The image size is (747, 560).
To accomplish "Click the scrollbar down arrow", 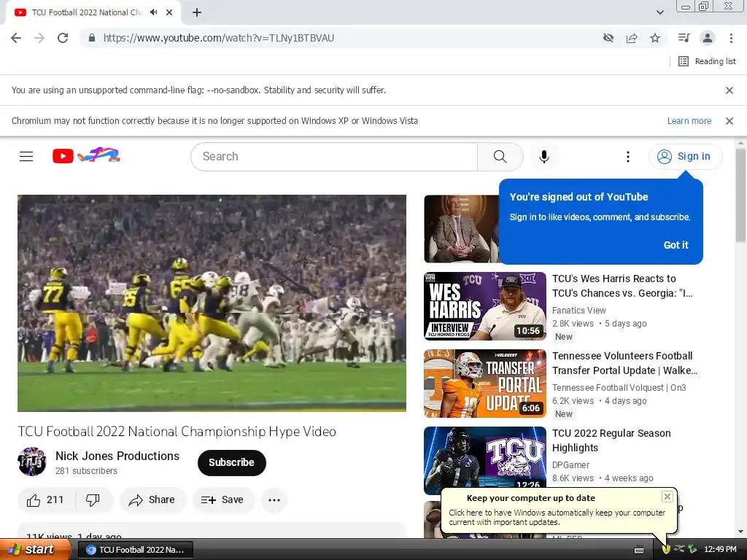I will pos(740,532).
